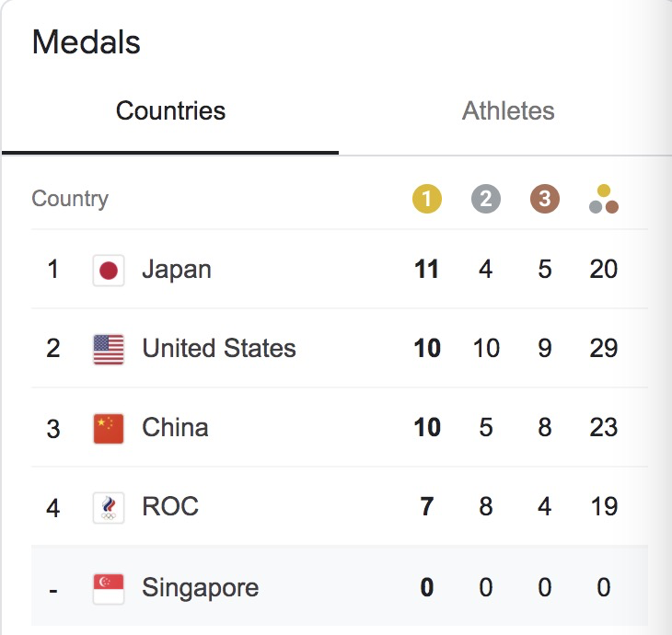Click the Japan flag icon

pos(109,271)
